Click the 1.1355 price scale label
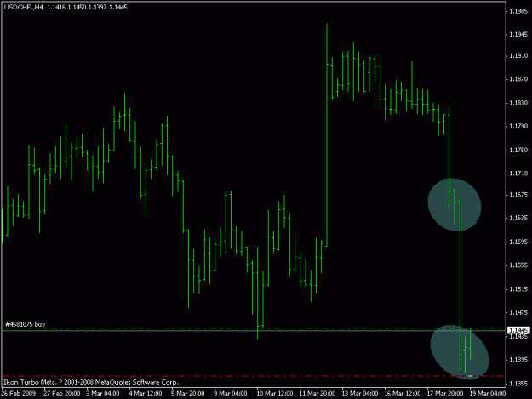 pos(518,384)
